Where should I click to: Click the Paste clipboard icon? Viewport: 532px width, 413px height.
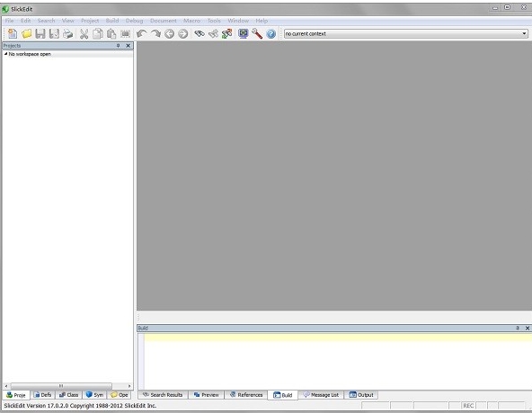click(111, 33)
